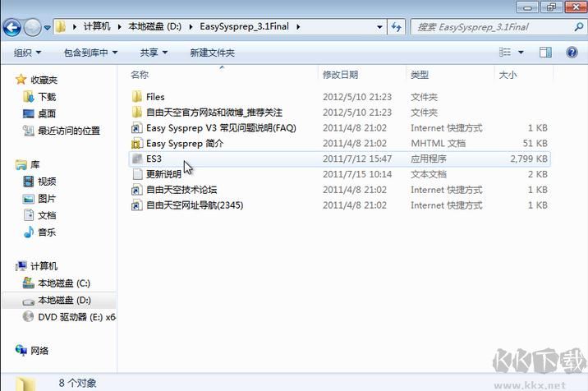The image size is (588, 391).
Task: Select EasySysprep_3.1Final breadcrumb segment
Action: [244, 26]
